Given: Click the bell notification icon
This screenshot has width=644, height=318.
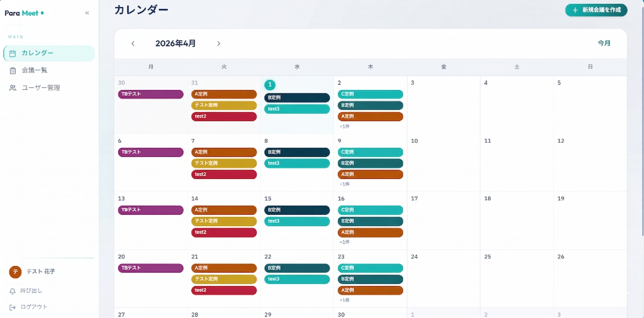Looking at the screenshot, I should (13, 291).
